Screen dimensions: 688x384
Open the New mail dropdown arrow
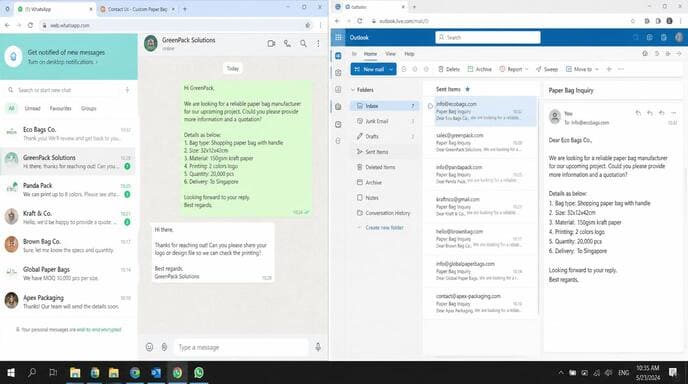[391, 69]
